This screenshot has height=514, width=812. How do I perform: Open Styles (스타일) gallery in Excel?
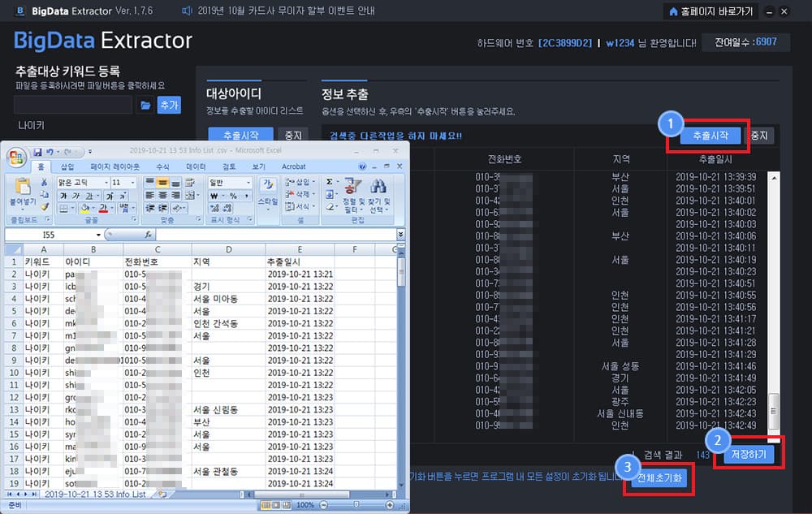tap(268, 192)
